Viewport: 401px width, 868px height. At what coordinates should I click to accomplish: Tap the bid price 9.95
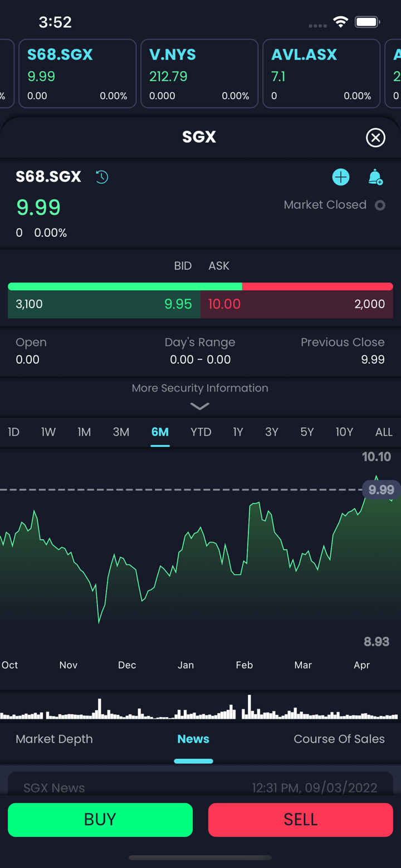pyautogui.click(x=178, y=304)
